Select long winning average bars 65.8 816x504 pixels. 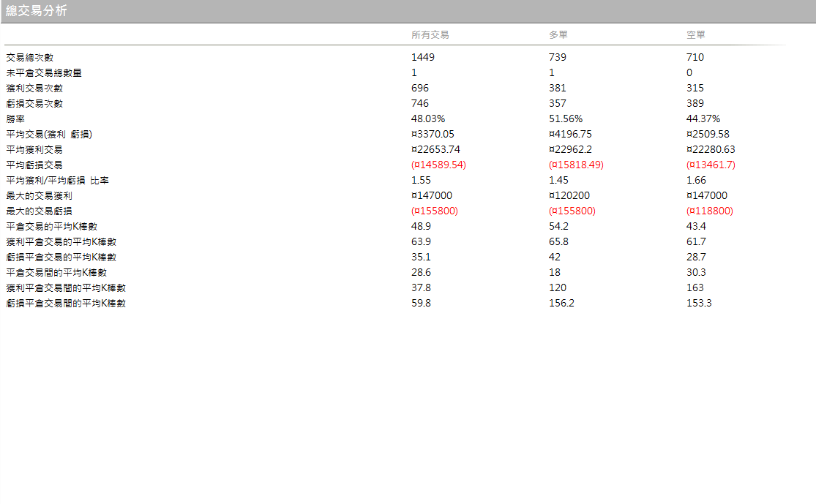pyautogui.click(x=558, y=242)
